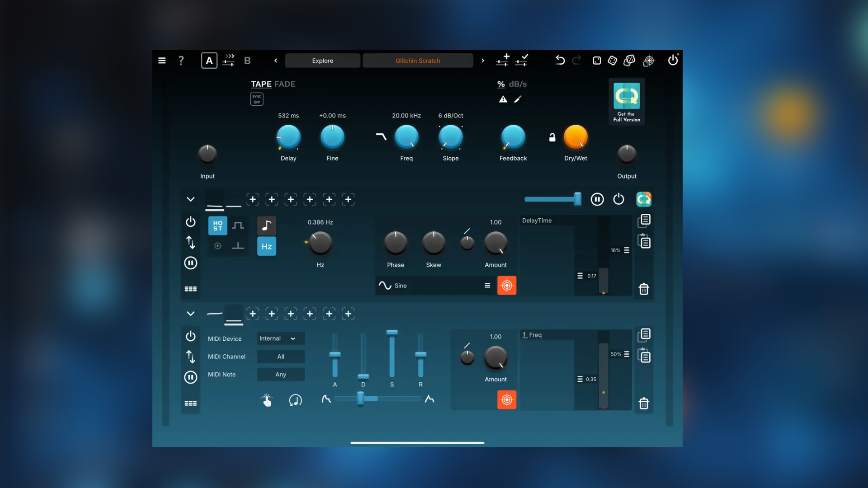
Task: Toggle the Sync Off button
Action: point(257,99)
